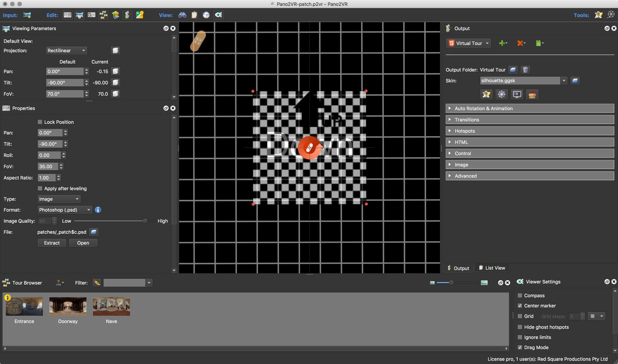Viewport: 618px width, 364px height.
Task: Open the Skin Editor tool icon
Action: click(598, 15)
